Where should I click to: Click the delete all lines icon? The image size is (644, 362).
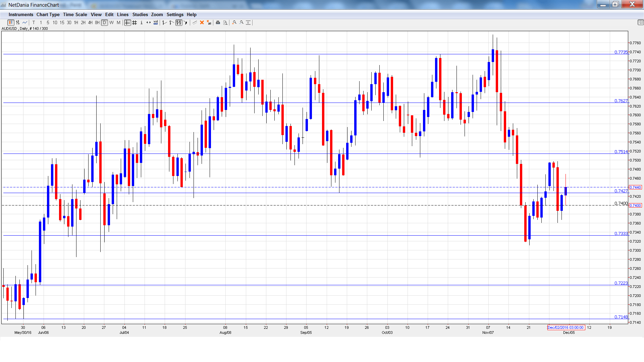tap(209, 22)
